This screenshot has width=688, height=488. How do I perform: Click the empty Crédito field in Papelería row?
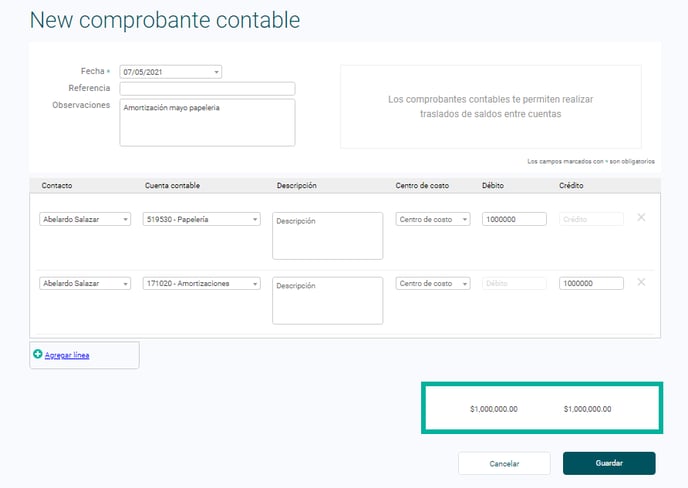point(591,219)
